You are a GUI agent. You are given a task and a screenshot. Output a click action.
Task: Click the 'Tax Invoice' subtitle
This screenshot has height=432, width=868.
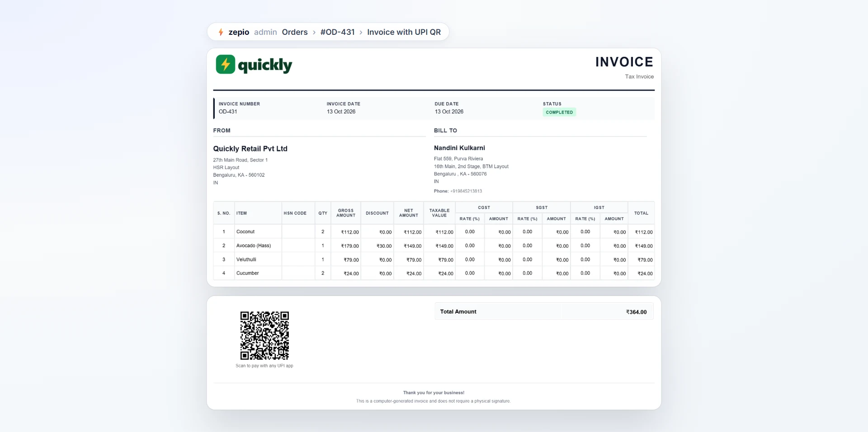coord(639,77)
